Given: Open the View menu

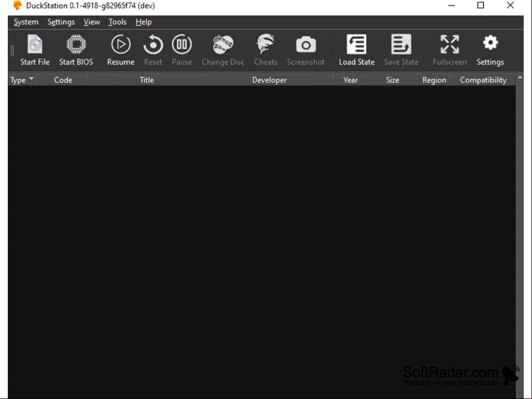Looking at the screenshot, I should (91, 22).
